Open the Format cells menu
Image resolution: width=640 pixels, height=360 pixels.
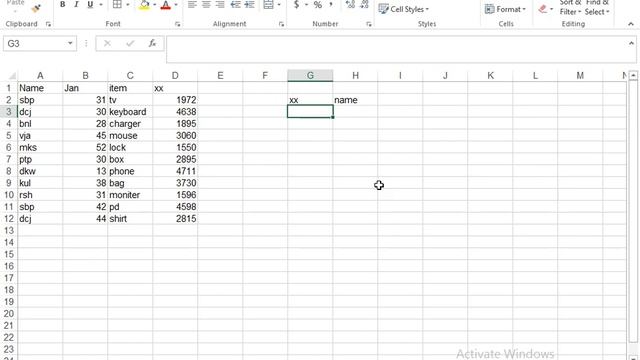(x=505, y=9)
